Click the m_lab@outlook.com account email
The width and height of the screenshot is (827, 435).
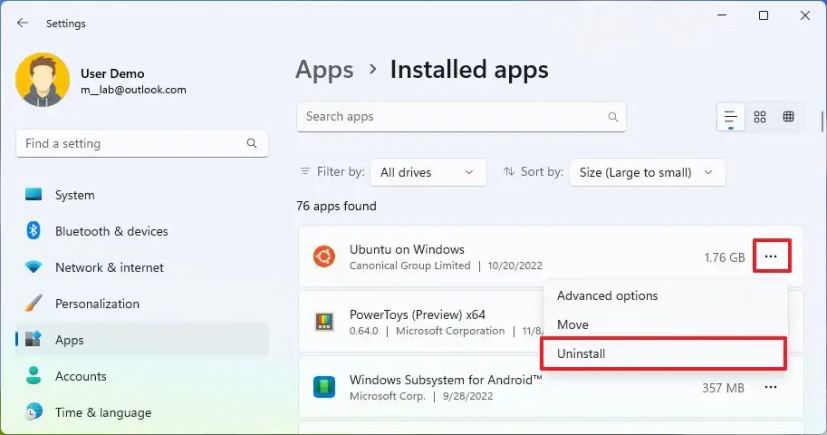(133, 90)
